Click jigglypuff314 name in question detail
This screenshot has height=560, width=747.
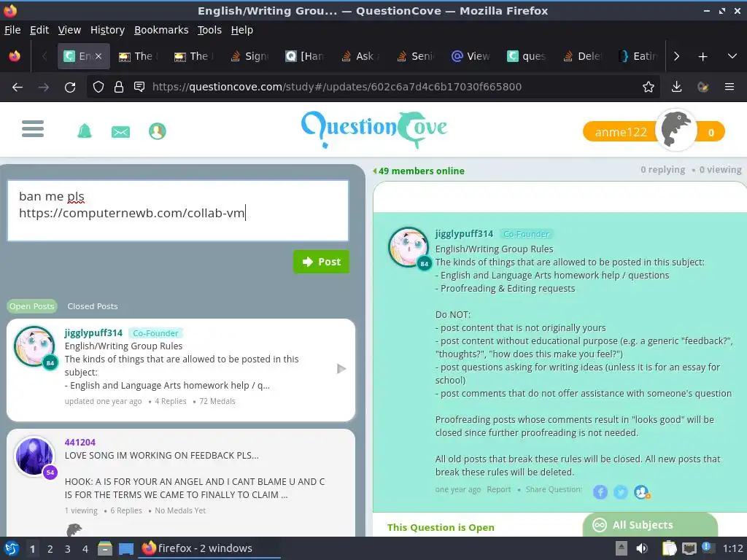464,234
